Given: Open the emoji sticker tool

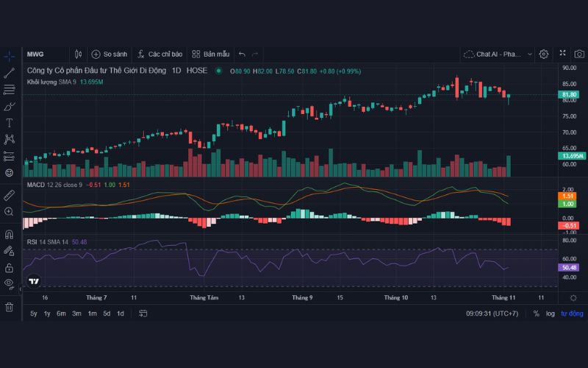Looking at the screenshot, I should [9, 172].
